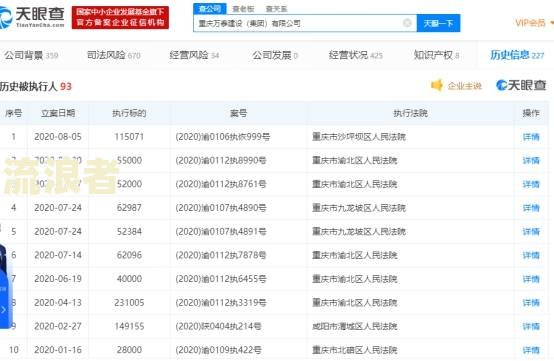Open 详情 for case 渝0112执8990号

coord(531,160)
